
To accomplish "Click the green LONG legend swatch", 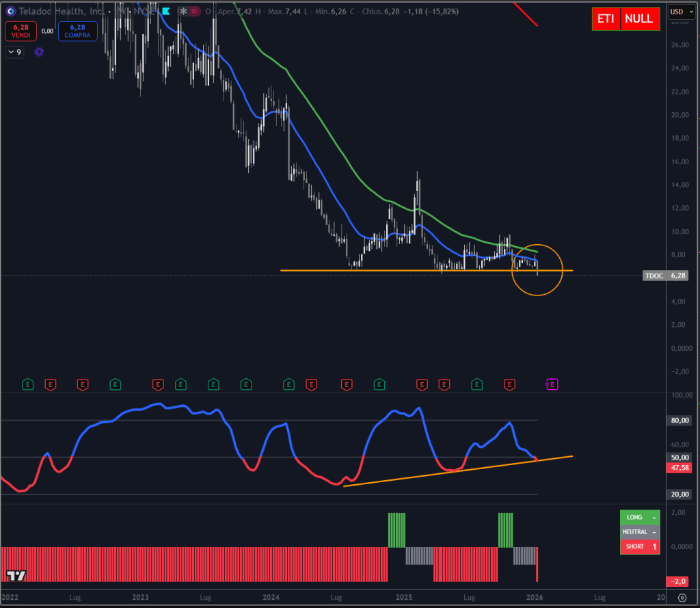I will coord(639,518).
